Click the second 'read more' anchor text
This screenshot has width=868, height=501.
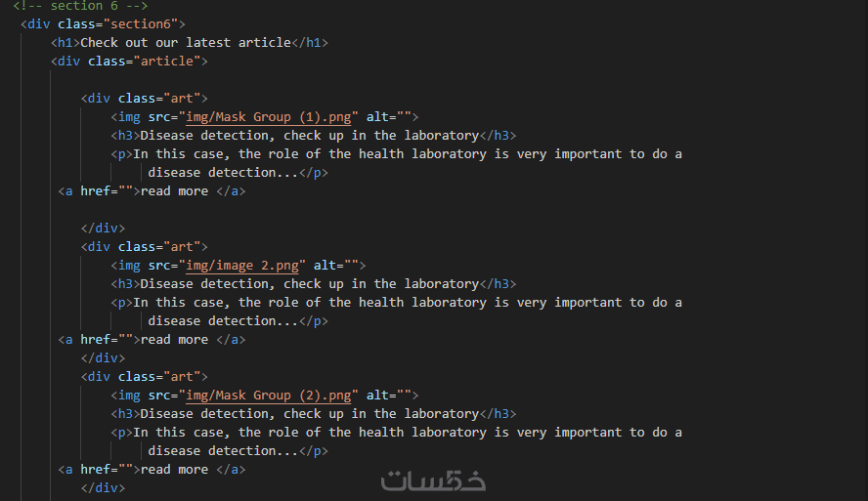[174, 340]
